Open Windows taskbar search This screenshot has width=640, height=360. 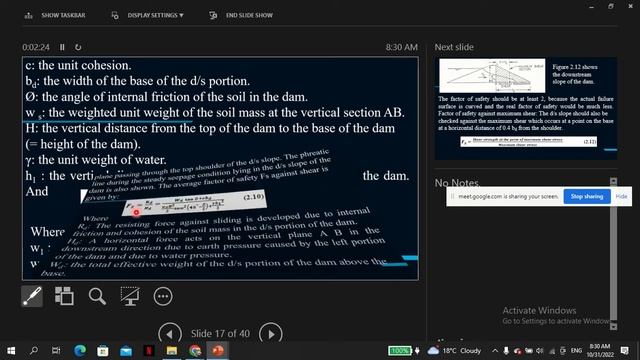click(34, 351)
